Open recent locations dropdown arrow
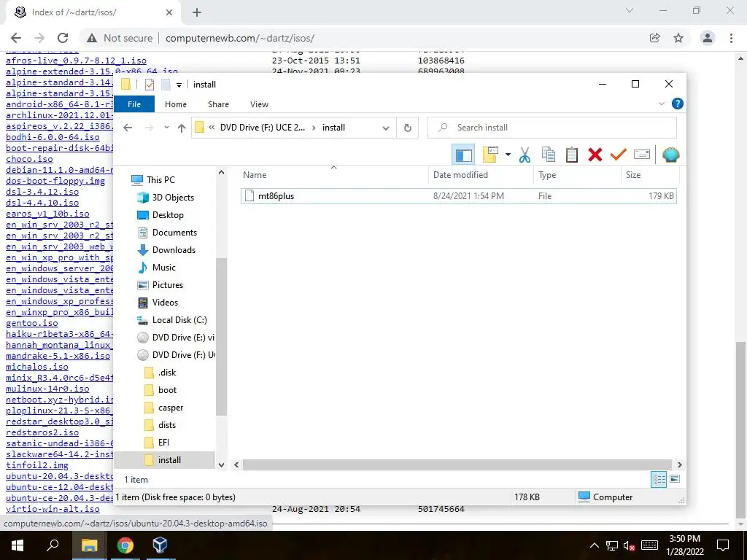 [166, 128]
